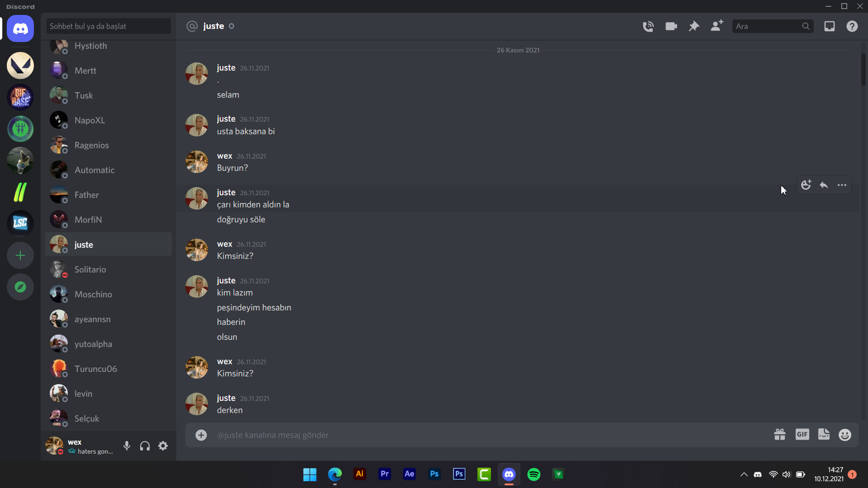Open the attachment plus menu

tap(201, 435)
